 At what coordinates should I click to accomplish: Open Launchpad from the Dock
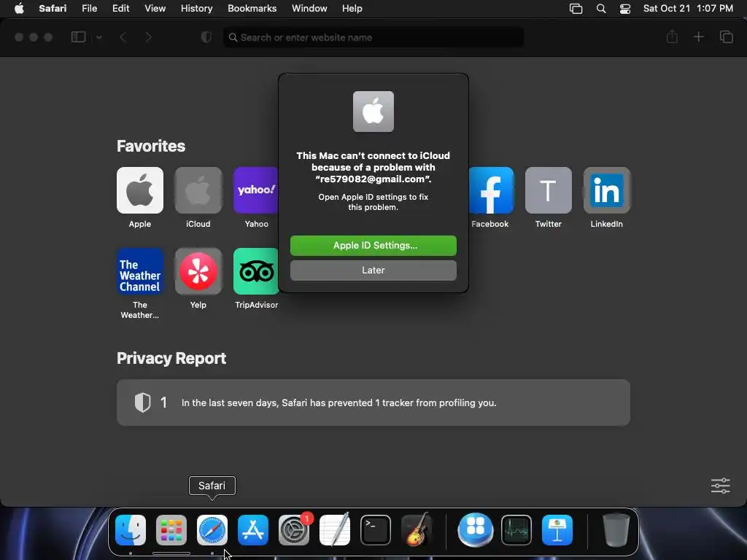[x=171, y=530]
